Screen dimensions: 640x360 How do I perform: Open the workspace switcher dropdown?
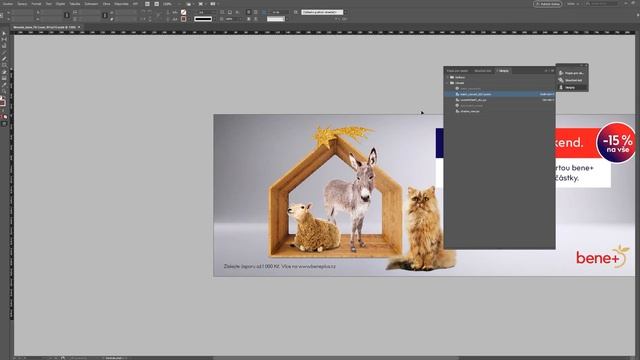[573, 4]
